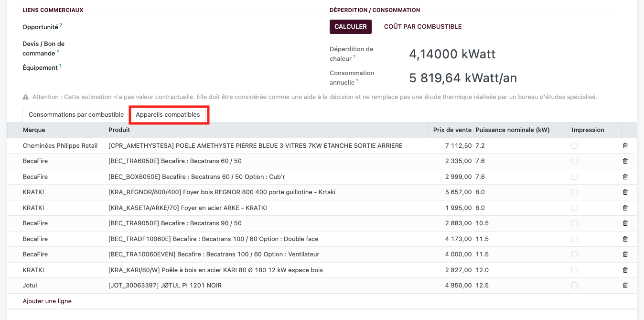This screenshot has height=320, width=644.
Task: Click product '[JOT_30063397] JØTUL PI 1201 NOIR'
Action: [165, 286]
